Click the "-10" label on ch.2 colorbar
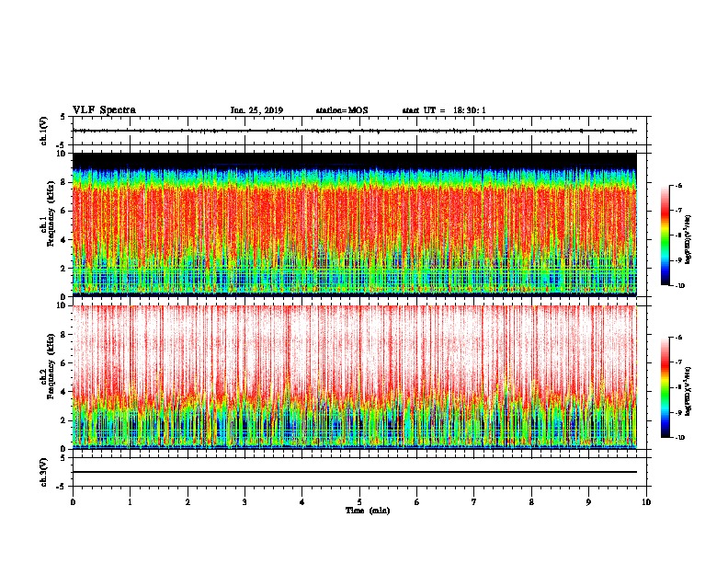This screenshot has width=728, height=563. pyautogui.click(x=680, y=438)
